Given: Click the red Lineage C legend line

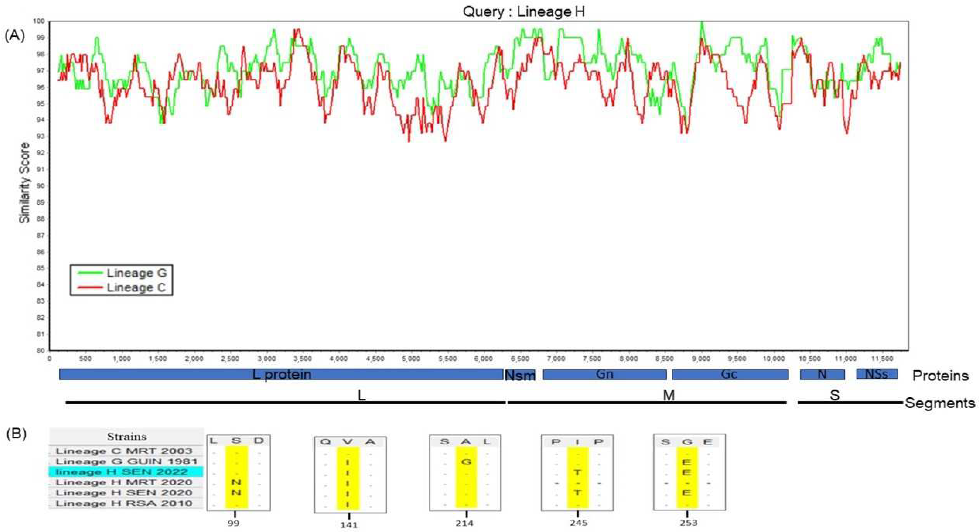Looking at the screenshot, I should [x=90, y=287].
